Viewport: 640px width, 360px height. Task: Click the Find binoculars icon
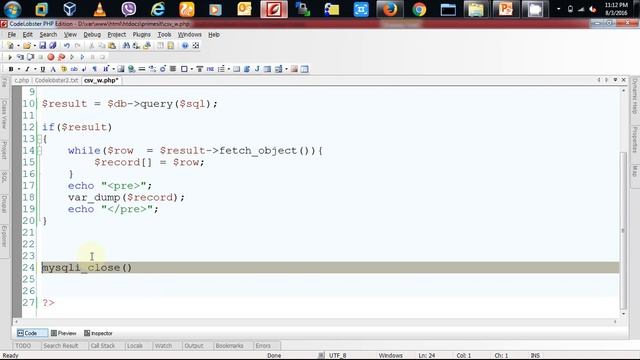(127, 46)
